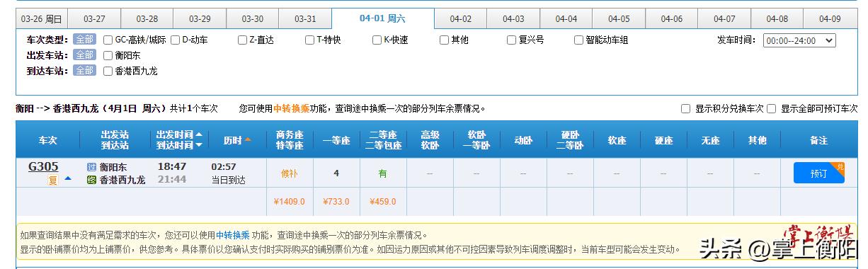Click the 终 terminal station icon
This screenshot has height=269, width=868.
[91, 180]
